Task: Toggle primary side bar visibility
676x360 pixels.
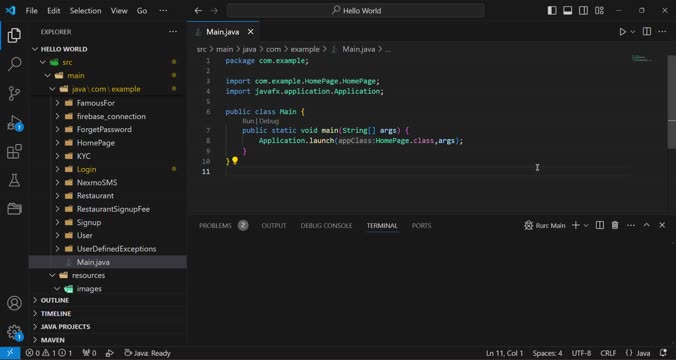Action: [x=552, y=10]
